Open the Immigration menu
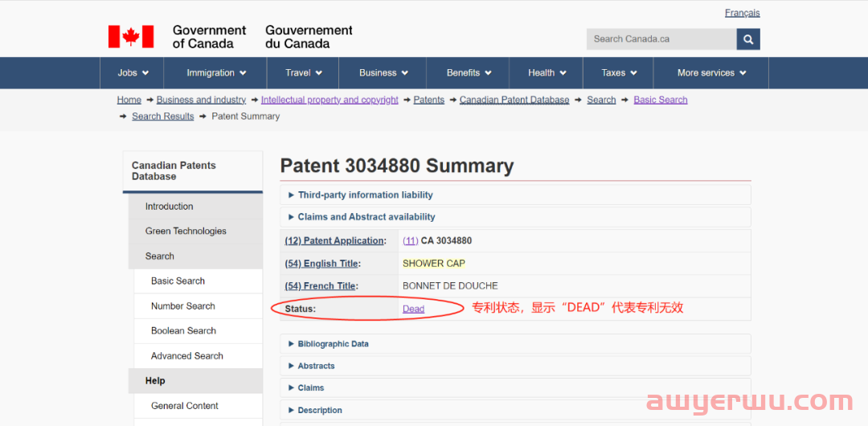Image resolution: width=868 pixels, height=426 pixels. [216, 72]
